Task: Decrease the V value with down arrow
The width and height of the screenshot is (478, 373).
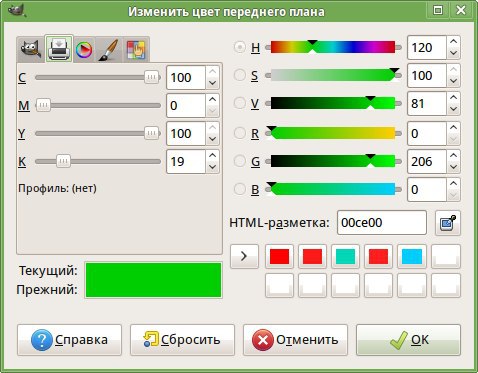Action: point(453,109)
